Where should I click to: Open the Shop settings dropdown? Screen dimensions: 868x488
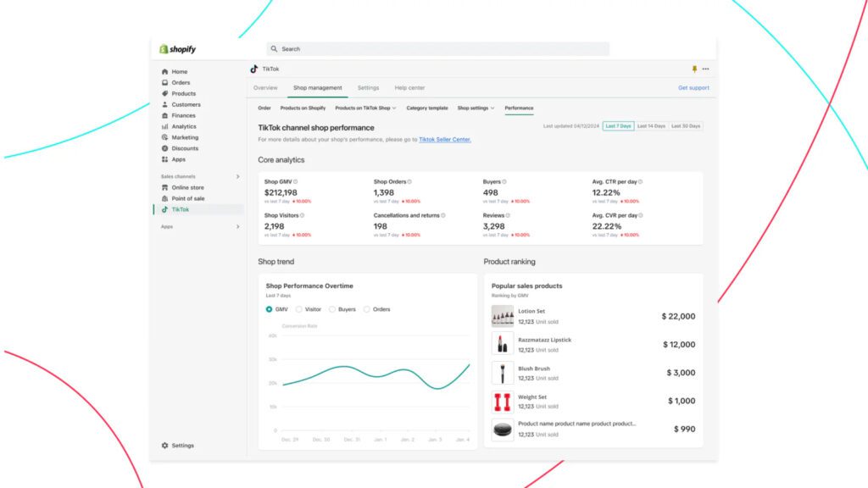pyautogui.click(x=476, y=108)
